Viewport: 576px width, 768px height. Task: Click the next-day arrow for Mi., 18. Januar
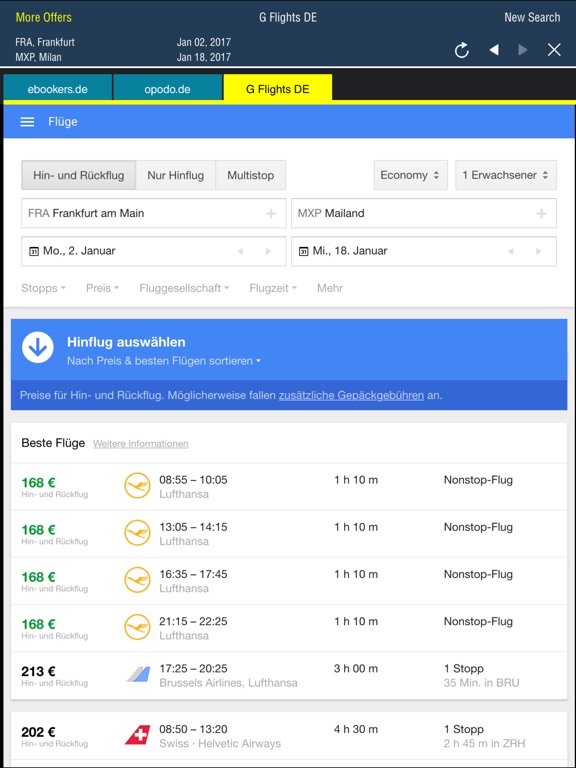click(x=538, y=252)
